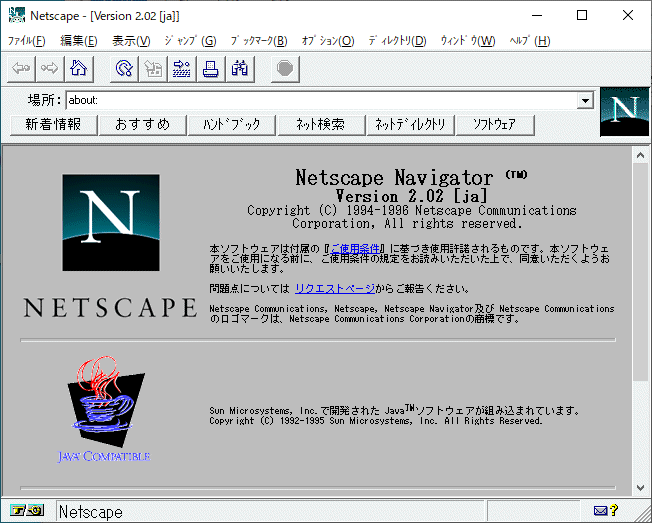Maximize the Netscape window
Screen dimensions: 652x523
tap(582, 16)
